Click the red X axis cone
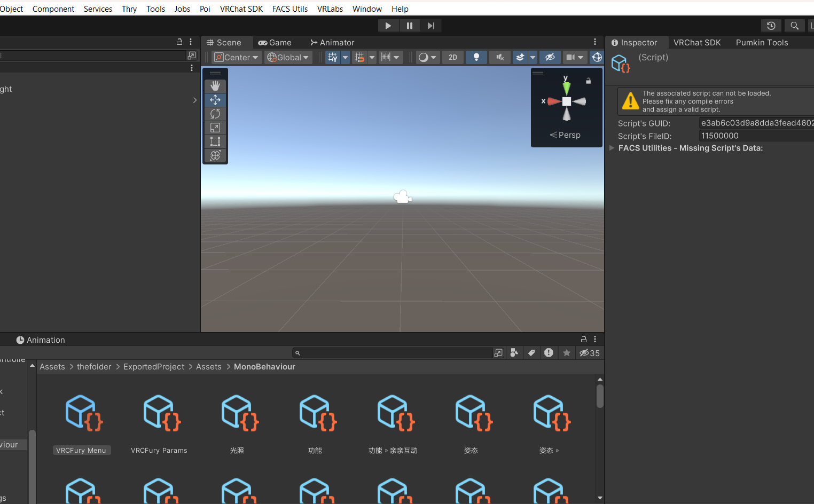 click(x=554, y=101)
